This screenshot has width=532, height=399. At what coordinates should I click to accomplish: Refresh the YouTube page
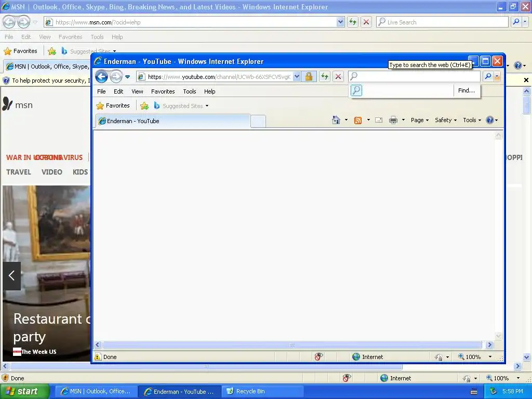(325, 77)
